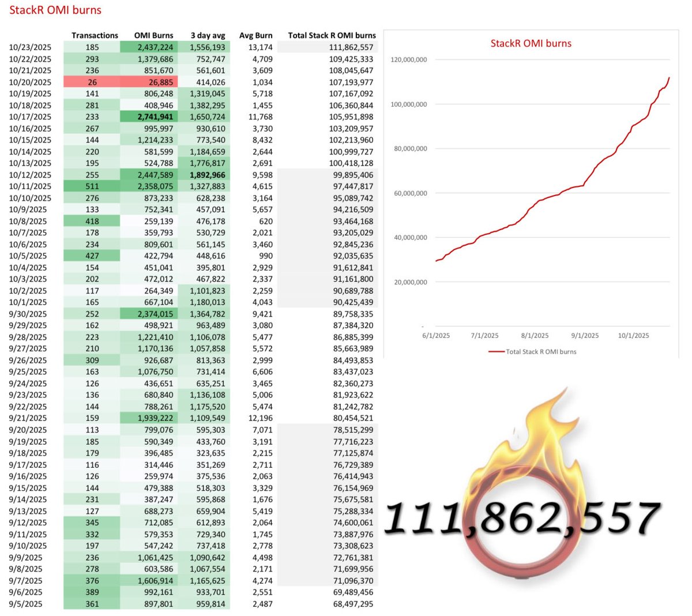
Task: Select the chart title 'StackR OMI burns'
Action: (x=531, y=43)
